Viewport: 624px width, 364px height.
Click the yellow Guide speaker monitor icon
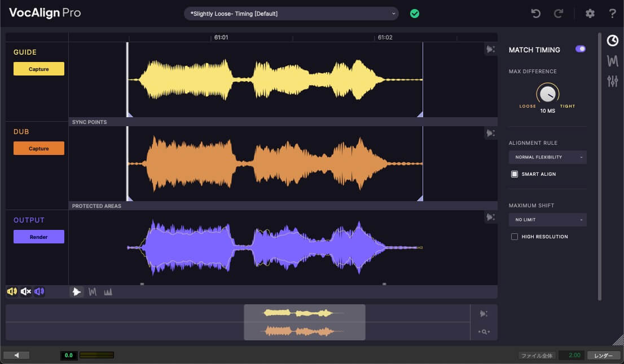[12, 291]
